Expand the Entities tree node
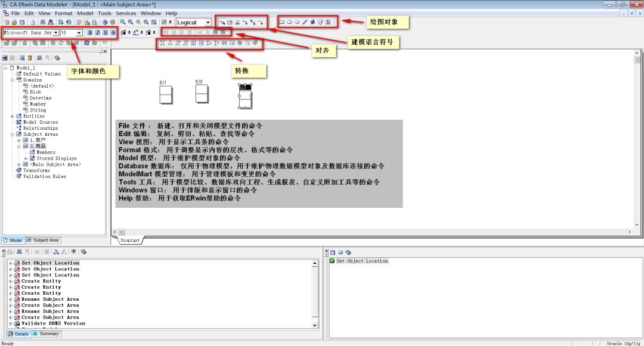 click(13, 116)
